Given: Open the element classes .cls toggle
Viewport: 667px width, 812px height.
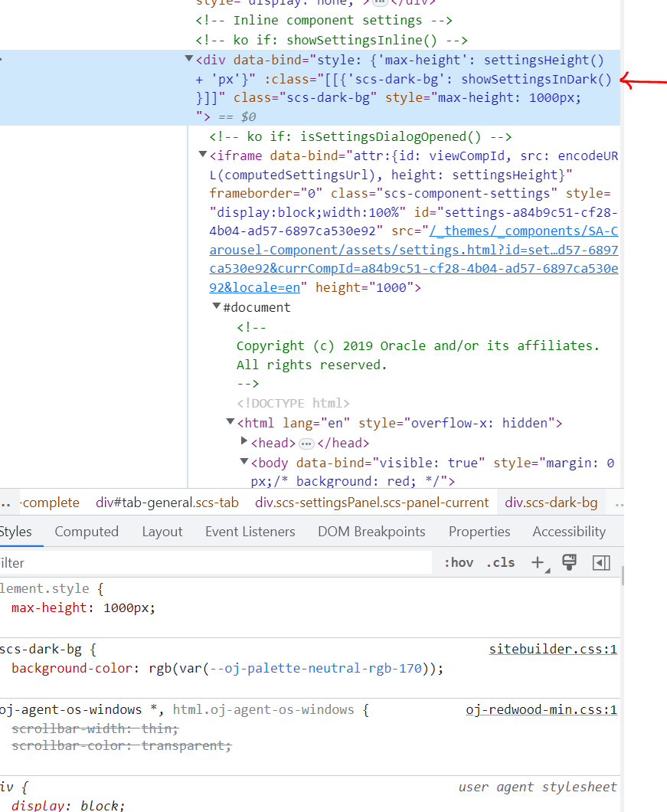Looking at the screenshot, I should coord(500,562).
